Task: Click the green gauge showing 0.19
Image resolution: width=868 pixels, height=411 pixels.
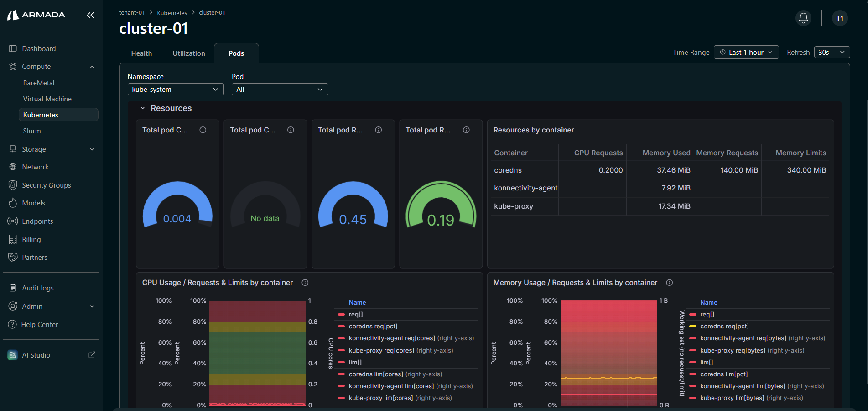Action: point(441,204)
